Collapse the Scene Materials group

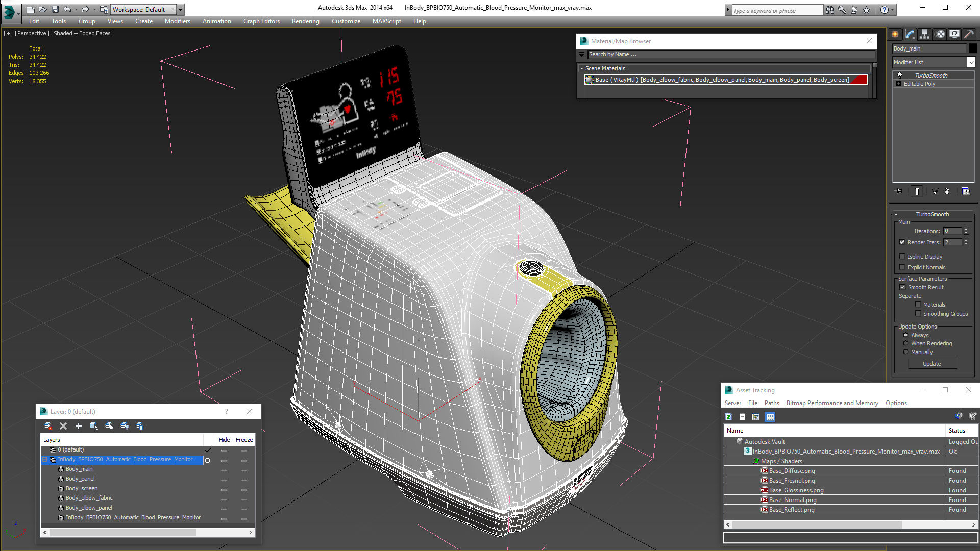(582, 68)
